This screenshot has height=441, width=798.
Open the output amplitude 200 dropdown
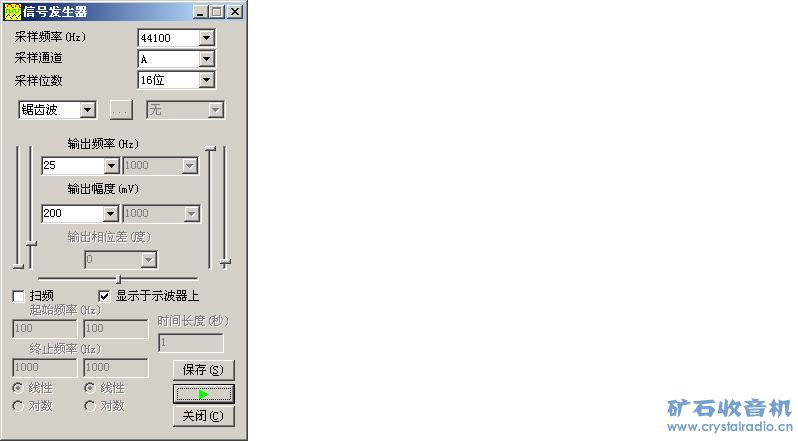click(x=110, y=214)
